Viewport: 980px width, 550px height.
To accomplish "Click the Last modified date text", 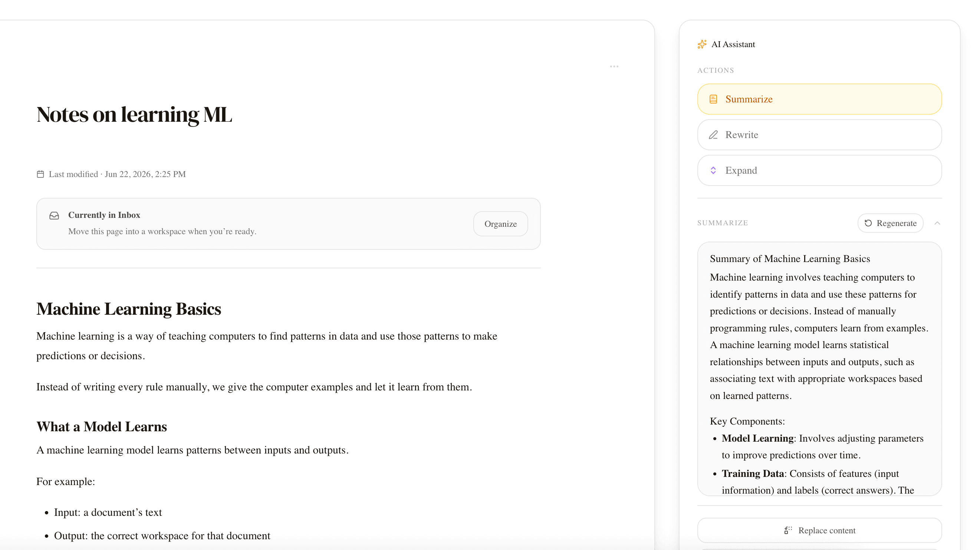I will (117, 174).
